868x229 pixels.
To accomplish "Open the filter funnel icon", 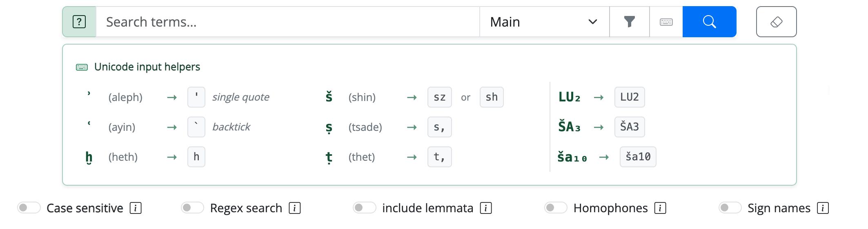I will pyautogui.click(x=630, y=22).
